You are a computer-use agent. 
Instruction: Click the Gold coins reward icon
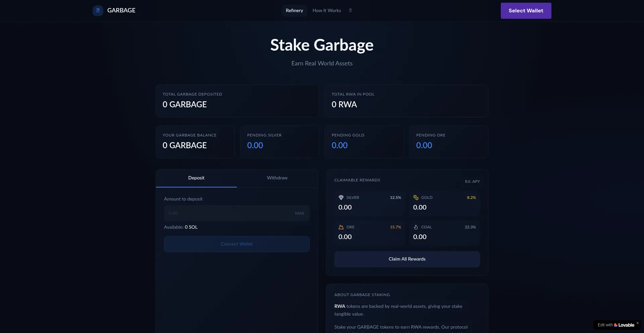pos(416,198)
